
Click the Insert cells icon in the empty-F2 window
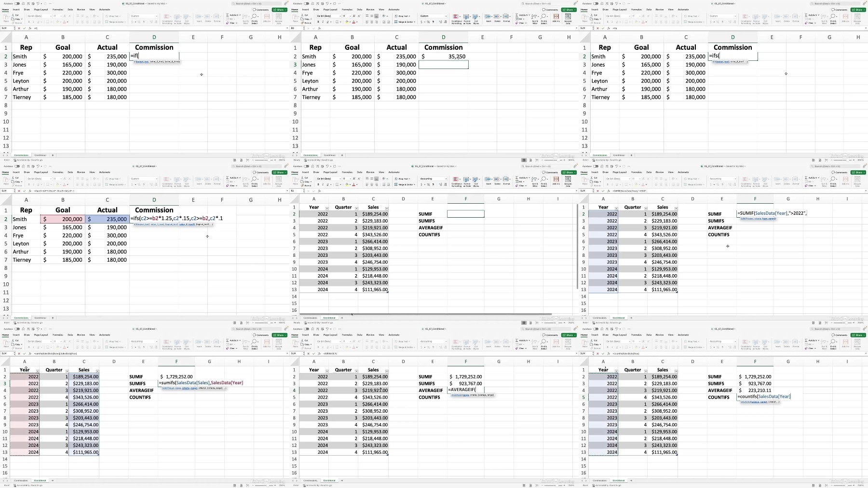[x=488, y=180]
